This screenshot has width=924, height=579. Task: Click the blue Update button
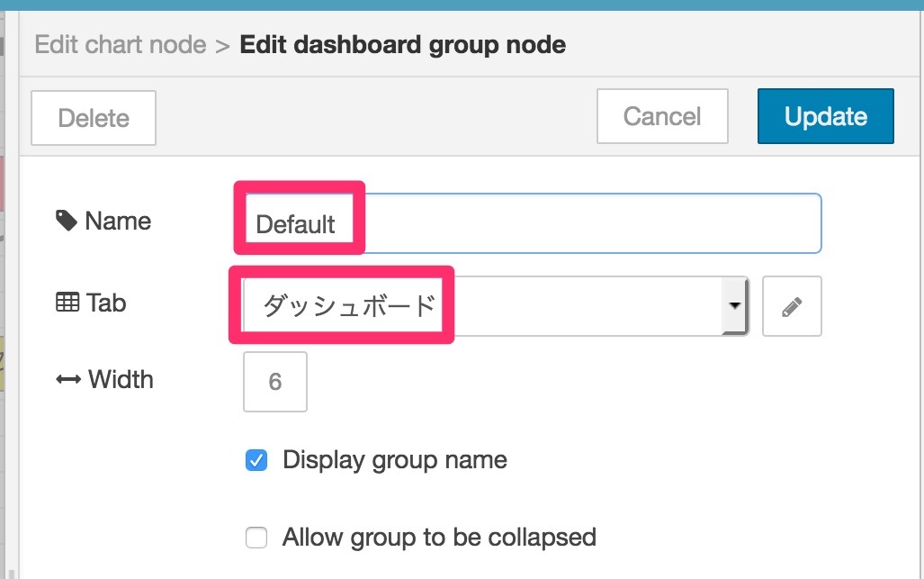826,116
